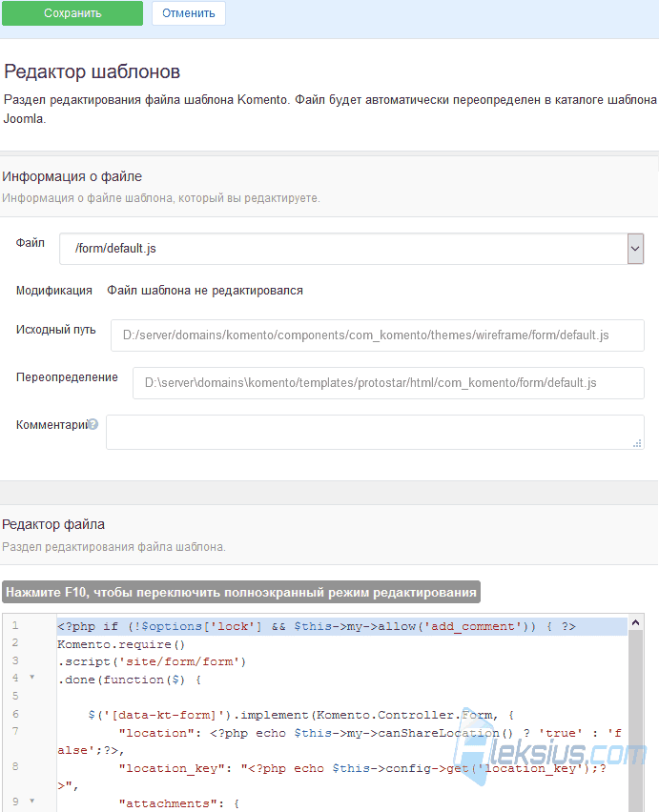Screen dimensions: 659x812
Task: Collapse code fold arrow at line 4
Action: (32, 678)
